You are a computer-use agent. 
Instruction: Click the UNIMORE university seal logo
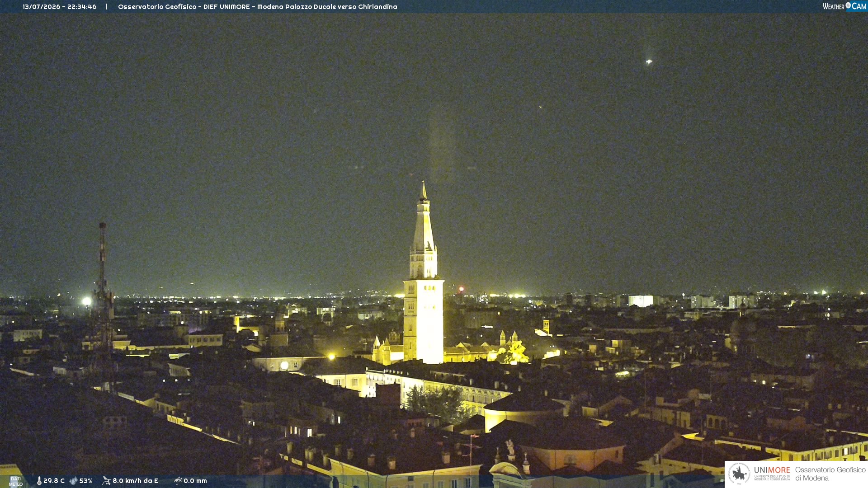click(739, 474)
